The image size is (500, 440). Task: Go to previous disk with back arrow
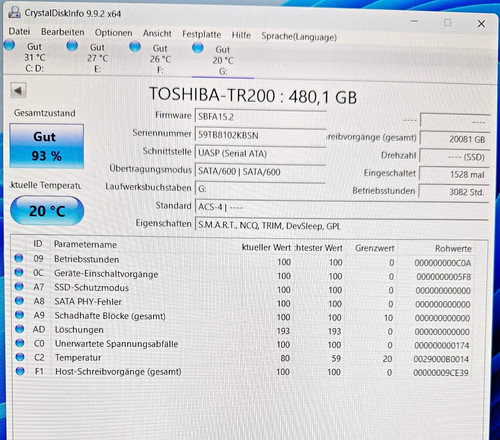pyautogui.click(x=18, y=90)
